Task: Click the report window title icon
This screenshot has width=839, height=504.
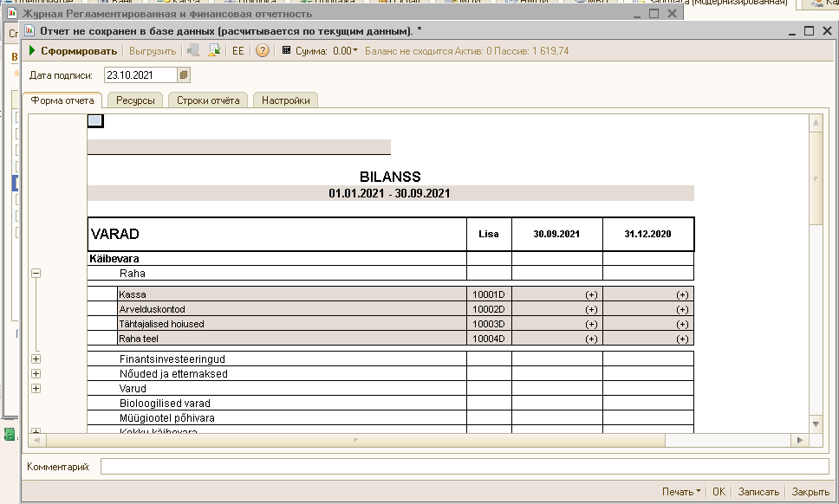Action: 29,30
